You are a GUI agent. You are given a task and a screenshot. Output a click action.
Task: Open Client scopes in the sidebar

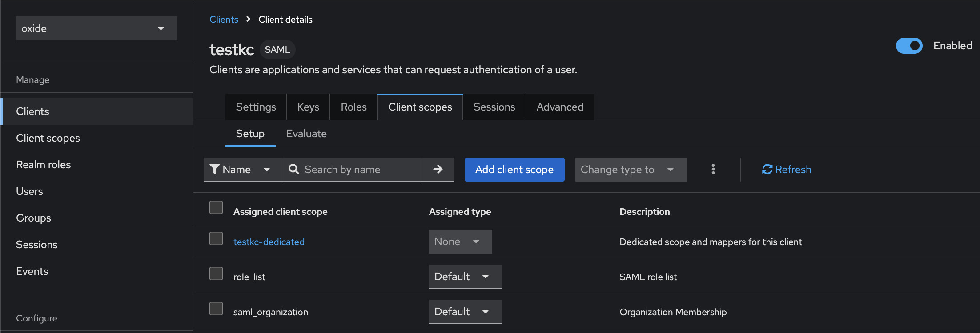tap(97, 138)
